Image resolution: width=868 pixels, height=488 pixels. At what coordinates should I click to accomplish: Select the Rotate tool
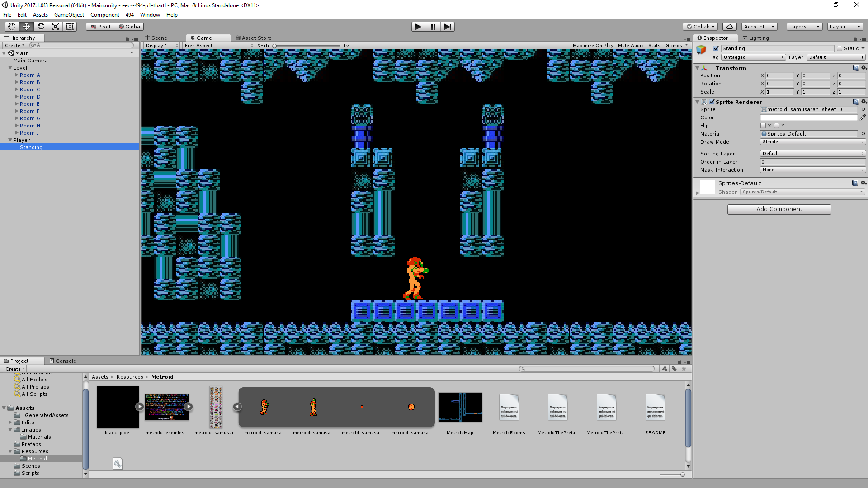click(41, 27)
